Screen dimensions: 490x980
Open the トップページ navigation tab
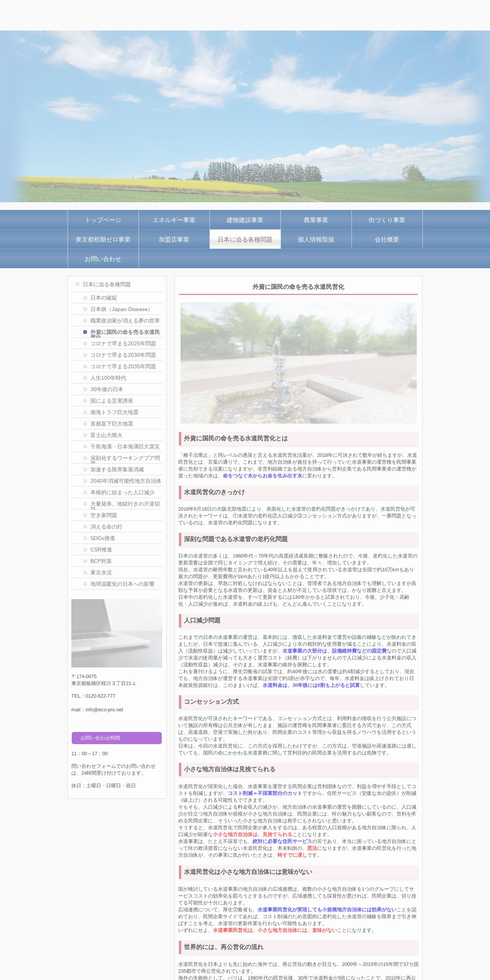(x=103, y=220)
